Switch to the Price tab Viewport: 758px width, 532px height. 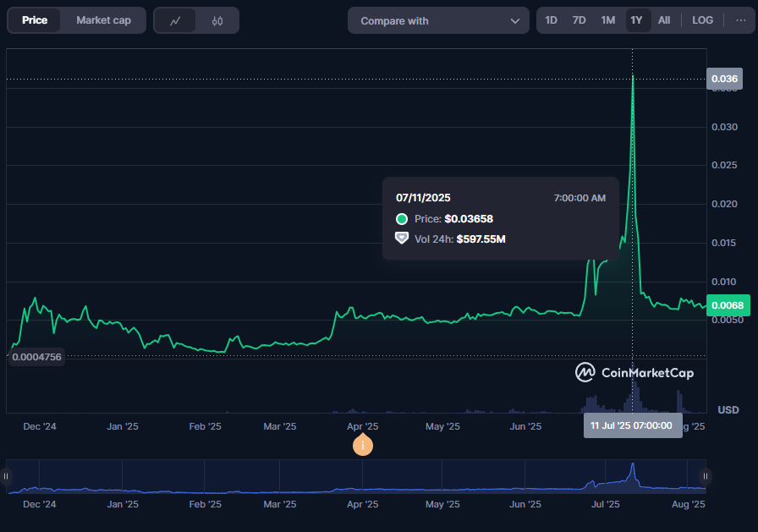(35, 20)
